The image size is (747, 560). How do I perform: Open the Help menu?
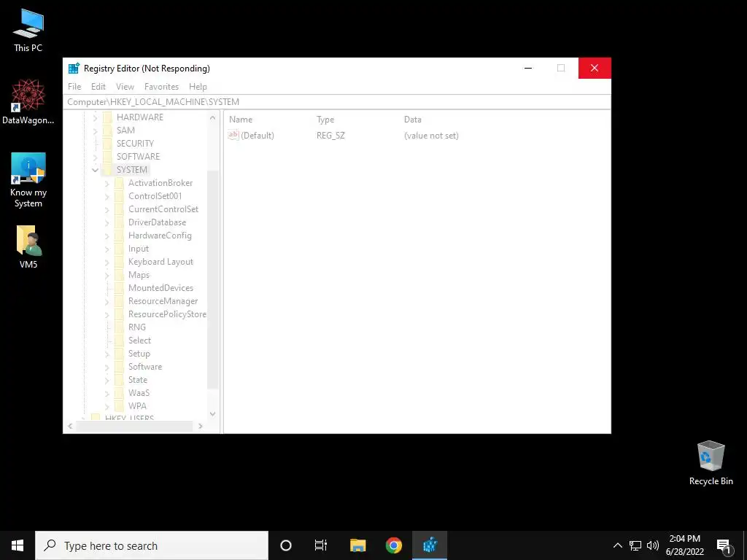pos(198,87)
